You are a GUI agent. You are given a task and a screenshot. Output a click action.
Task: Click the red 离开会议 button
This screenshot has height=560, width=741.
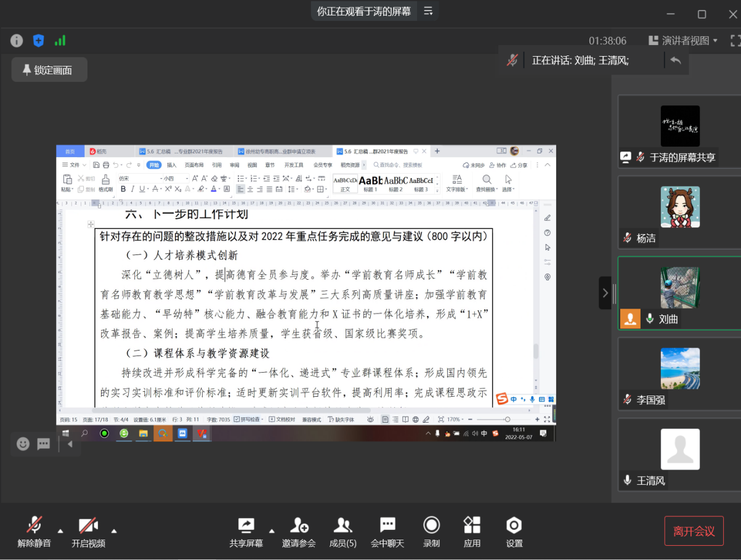(x=694, y=531)
